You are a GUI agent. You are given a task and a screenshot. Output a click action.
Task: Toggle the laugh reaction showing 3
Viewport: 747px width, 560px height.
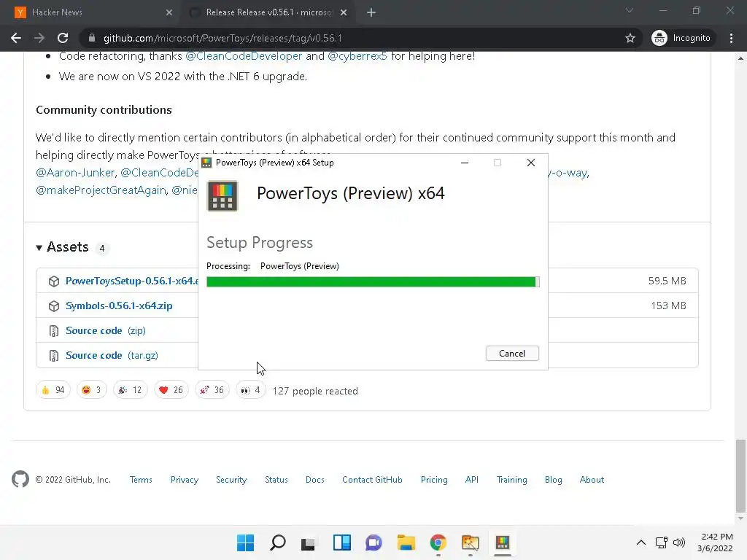point(91,390)
